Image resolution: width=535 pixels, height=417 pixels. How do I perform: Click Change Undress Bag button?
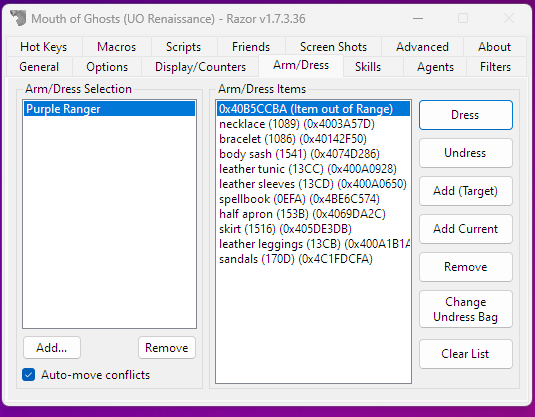point(465,309)
